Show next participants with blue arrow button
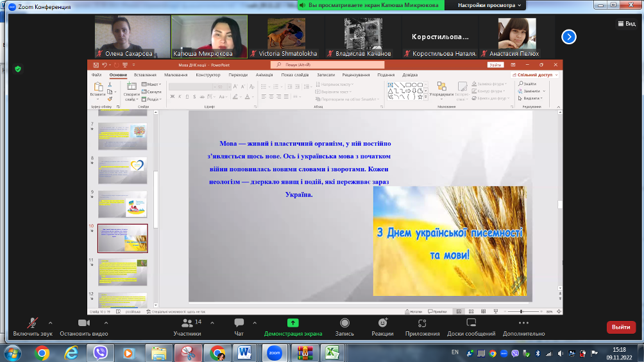644x362 pixels. [x=568, y=37]
